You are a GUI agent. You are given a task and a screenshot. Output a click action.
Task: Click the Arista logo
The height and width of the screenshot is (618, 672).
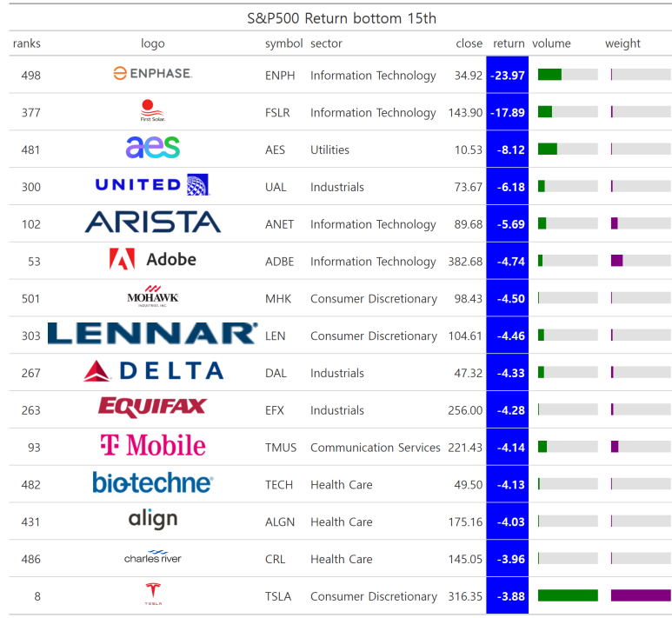[x=153, y=222]
